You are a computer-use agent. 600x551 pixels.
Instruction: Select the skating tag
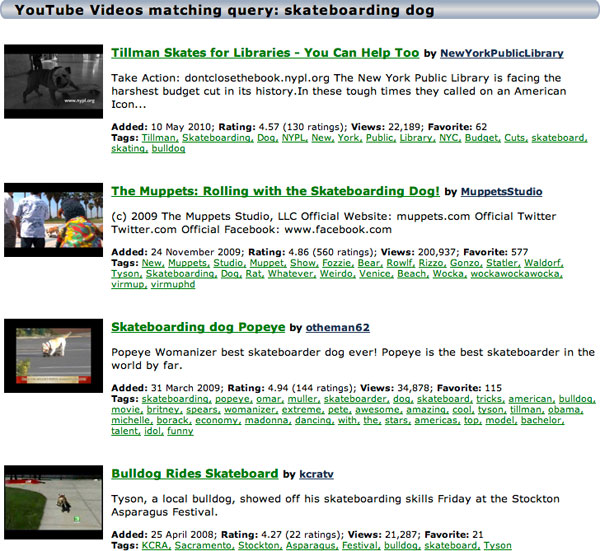tap(129, 148)
